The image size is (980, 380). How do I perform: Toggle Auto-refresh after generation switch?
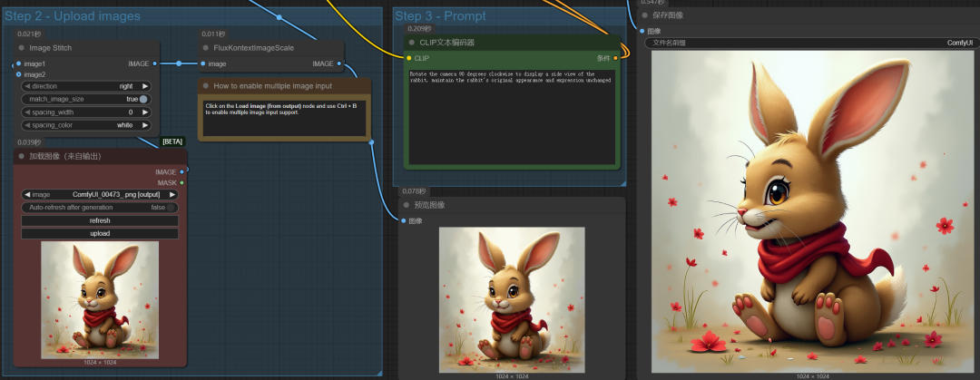(170, 208)
